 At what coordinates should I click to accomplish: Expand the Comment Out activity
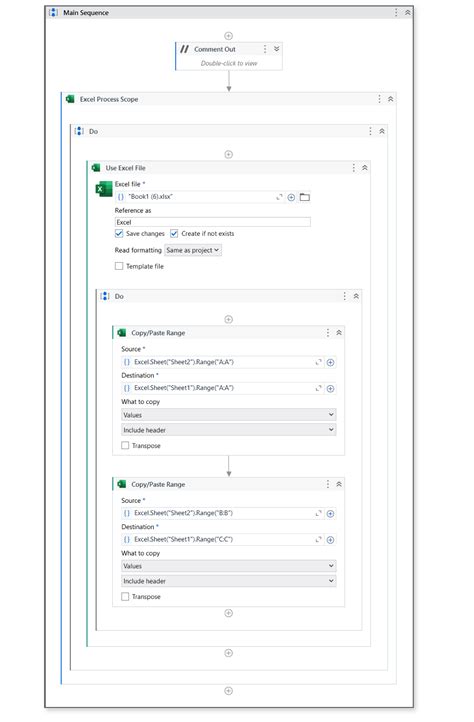coord(276,49)
